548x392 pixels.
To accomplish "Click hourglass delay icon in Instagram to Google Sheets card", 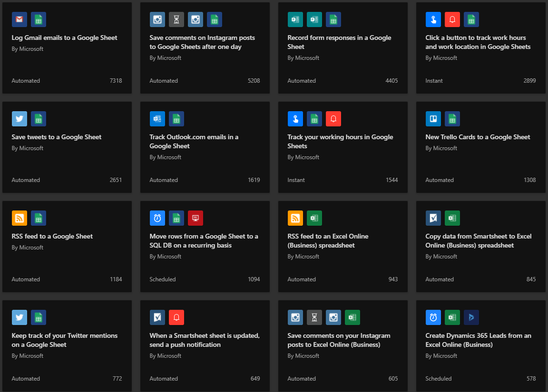I will 176,19.
